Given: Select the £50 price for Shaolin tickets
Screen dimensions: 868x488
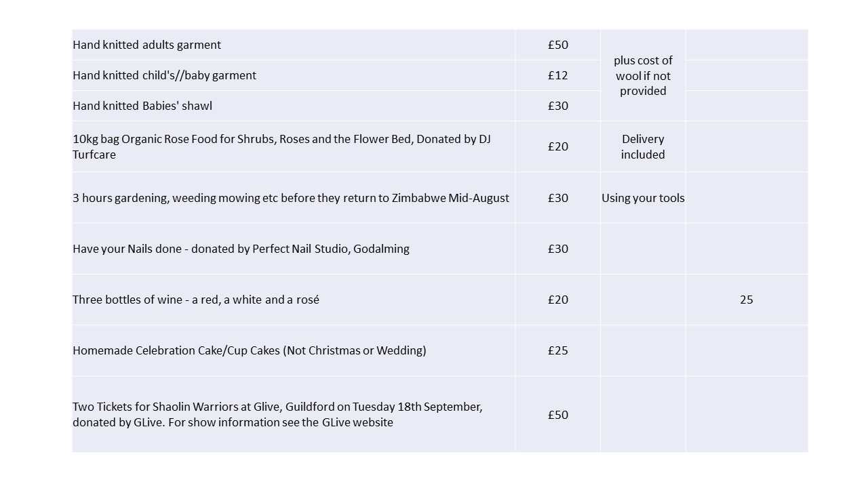Looking at the screenshot, I should 557,415.
